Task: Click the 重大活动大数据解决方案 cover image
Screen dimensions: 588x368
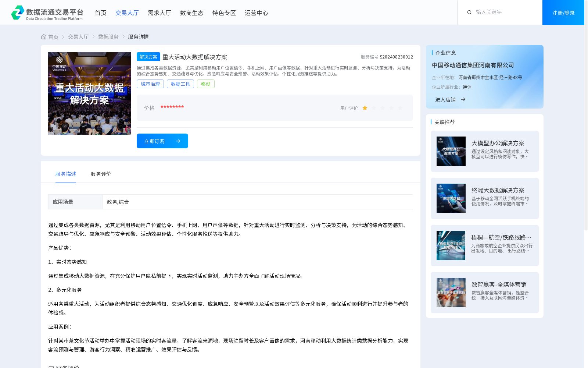Action: pos(89,93)
